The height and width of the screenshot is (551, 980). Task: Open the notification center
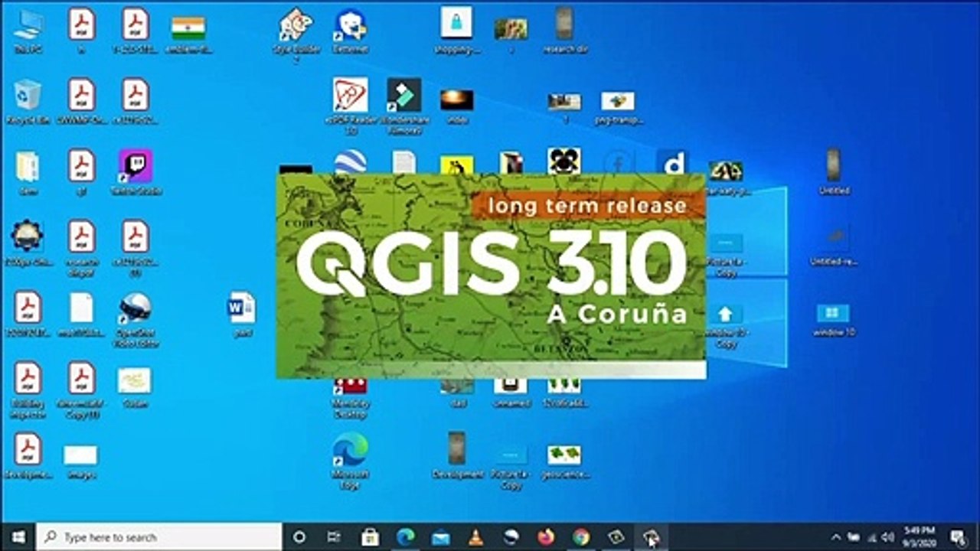pos(957,536)
